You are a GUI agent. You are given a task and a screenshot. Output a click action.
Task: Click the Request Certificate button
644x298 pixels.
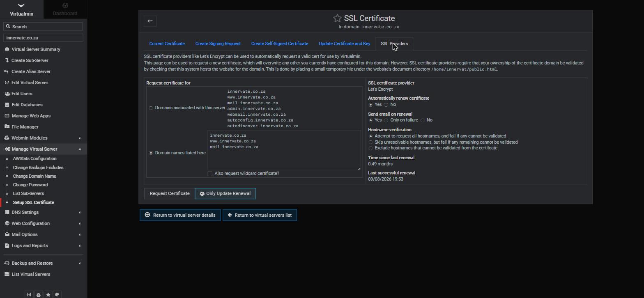point(170,193)
